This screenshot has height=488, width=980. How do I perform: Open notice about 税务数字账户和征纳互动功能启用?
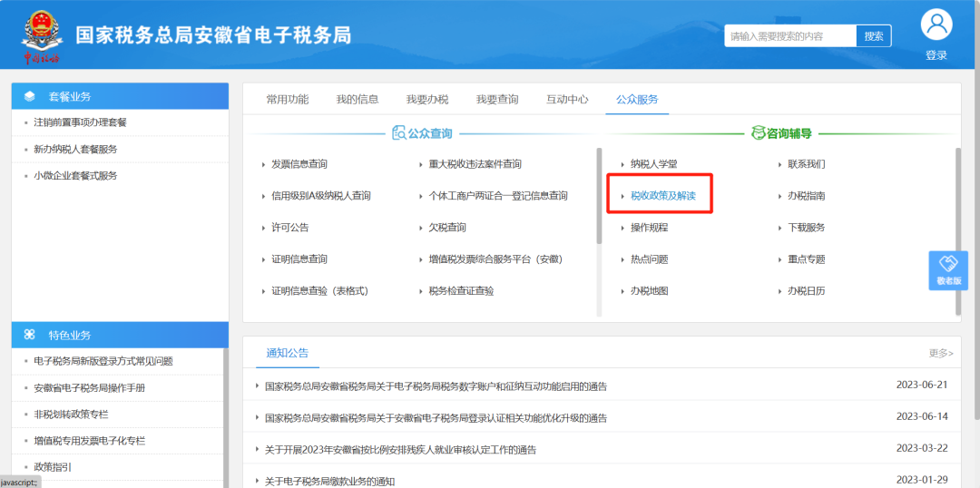pos(436,386)
